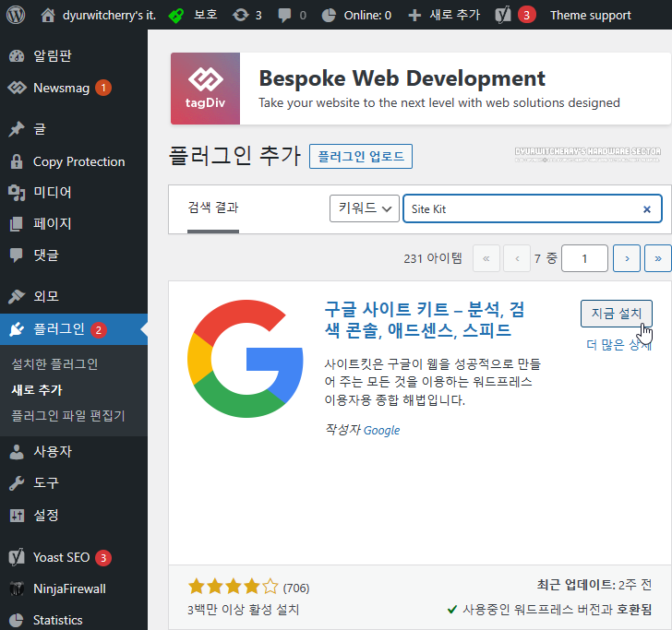Open the WordPress logo menu
This screenshot has width=672, height=630.
16,15
